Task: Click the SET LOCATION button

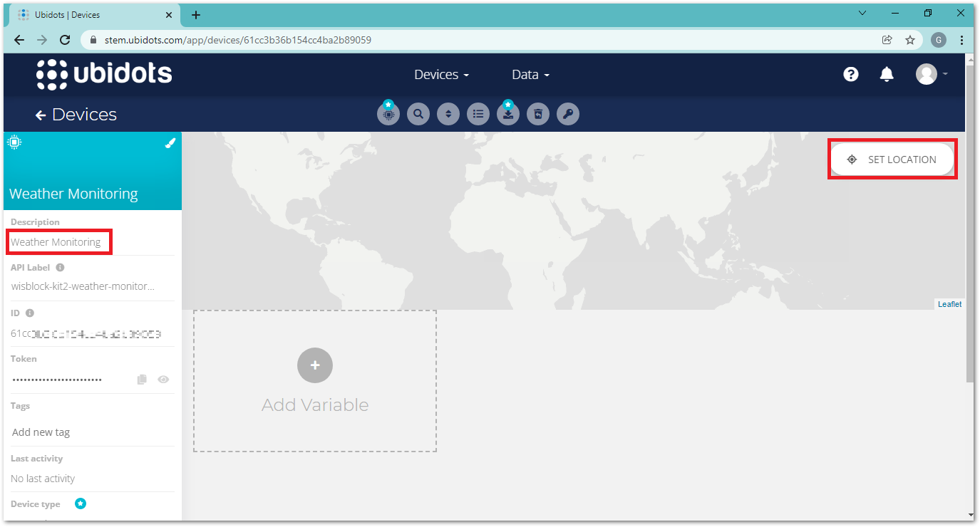Action: tap(892, 160)
